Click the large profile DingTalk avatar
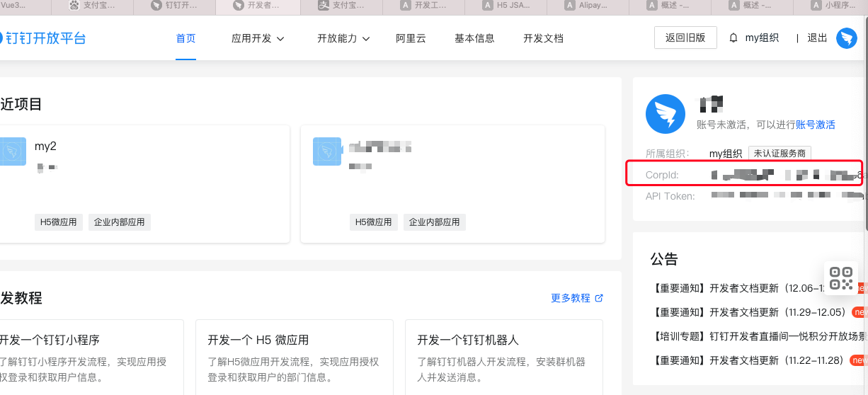Screen dimensions: 868x395 [666, 114]
